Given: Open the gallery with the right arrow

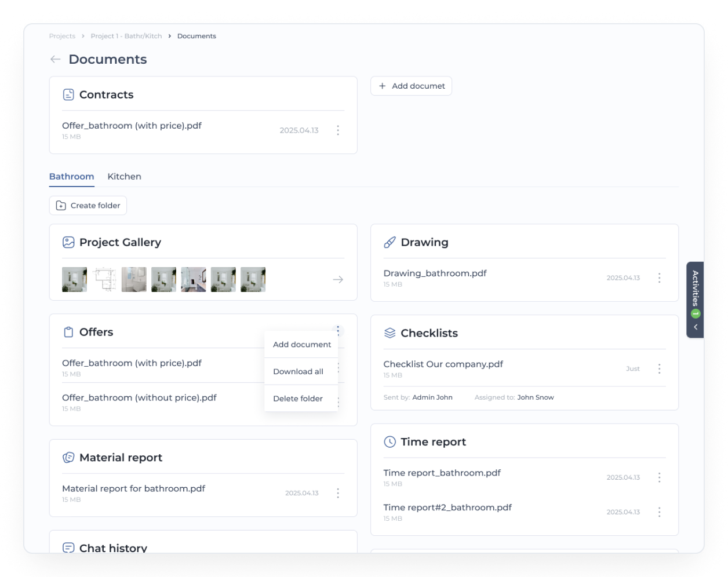Looking at the screenshot, I should coord(338,280).
